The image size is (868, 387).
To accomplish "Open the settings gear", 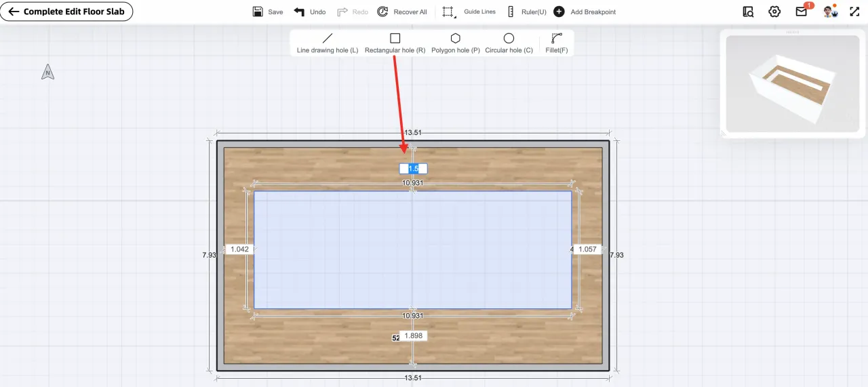I will click(774, 12).
